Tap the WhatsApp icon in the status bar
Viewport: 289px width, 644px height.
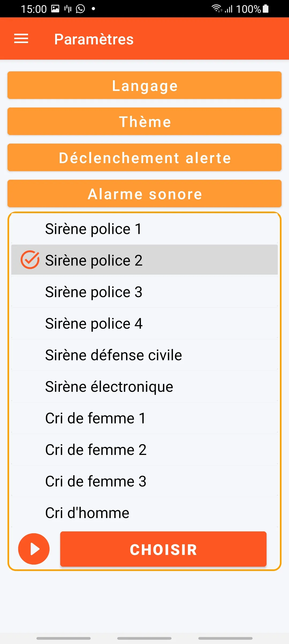point(80,9)
